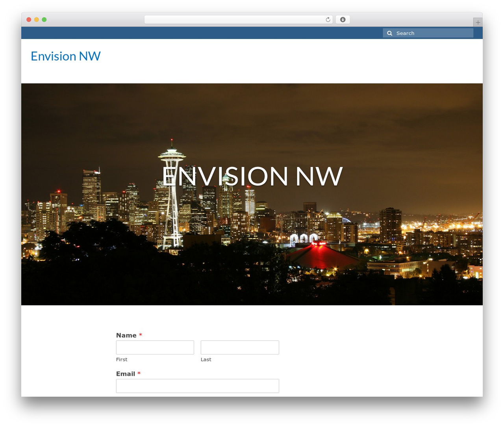The image size is (504, 427).
Task: Click the search magnifier icon
Action: click(390, 33)
